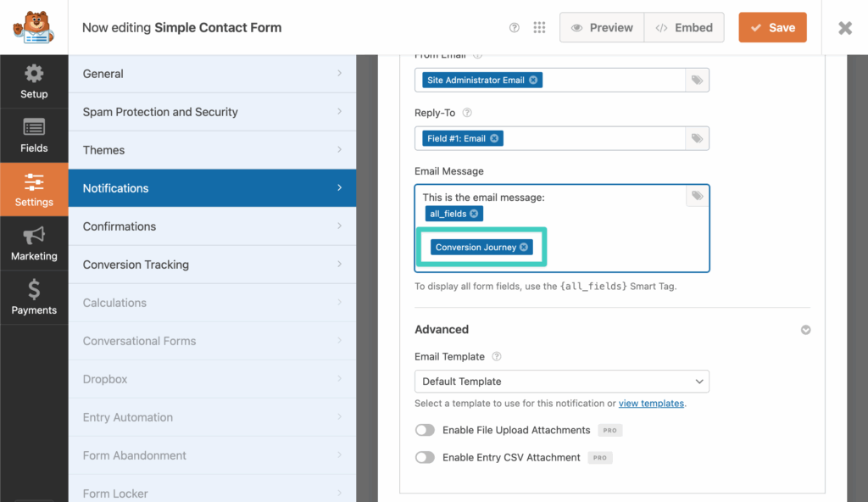The image size is (868, 502).
Task: Click the smart tag icon beside Reply-To field
Action: click(697, 138)
